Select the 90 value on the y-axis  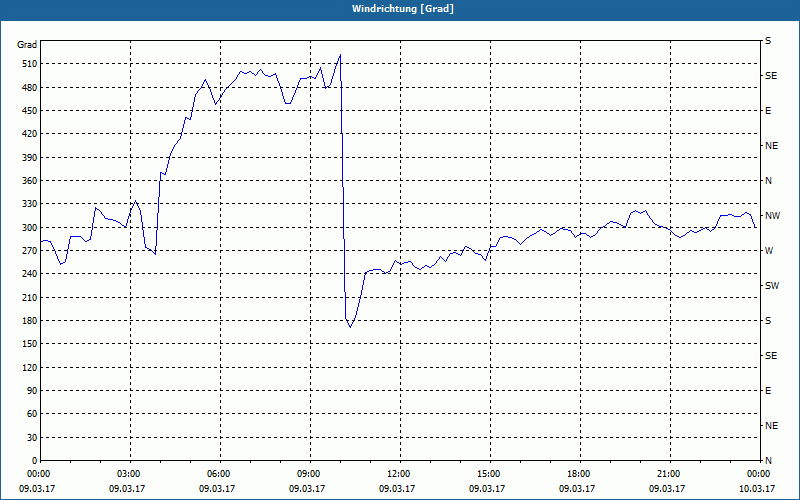coord(31,391)
